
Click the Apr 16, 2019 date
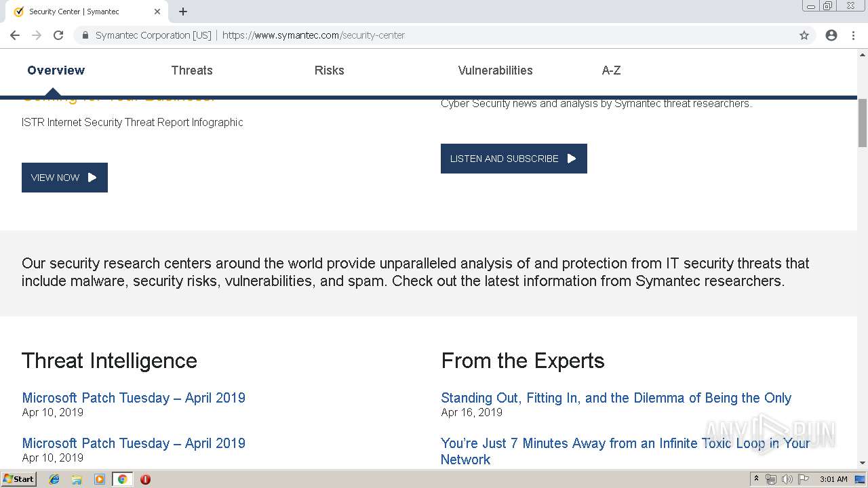pyautogui.click(x=471, y=412)
